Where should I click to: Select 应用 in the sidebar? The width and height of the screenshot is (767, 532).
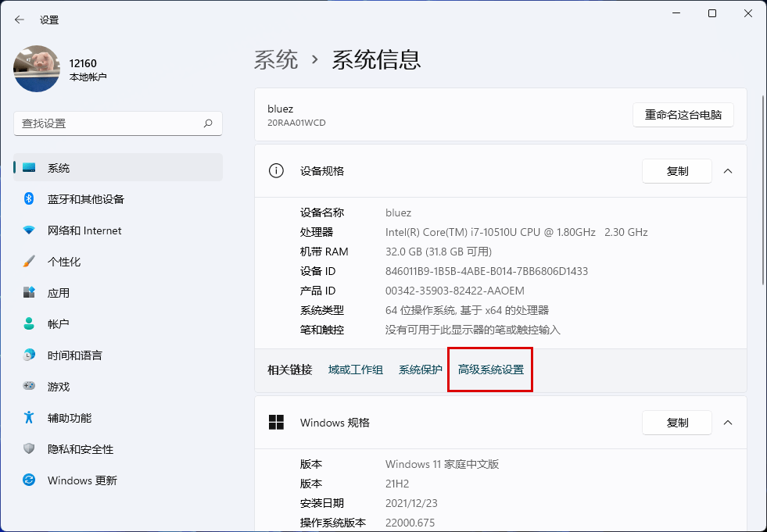118,293
